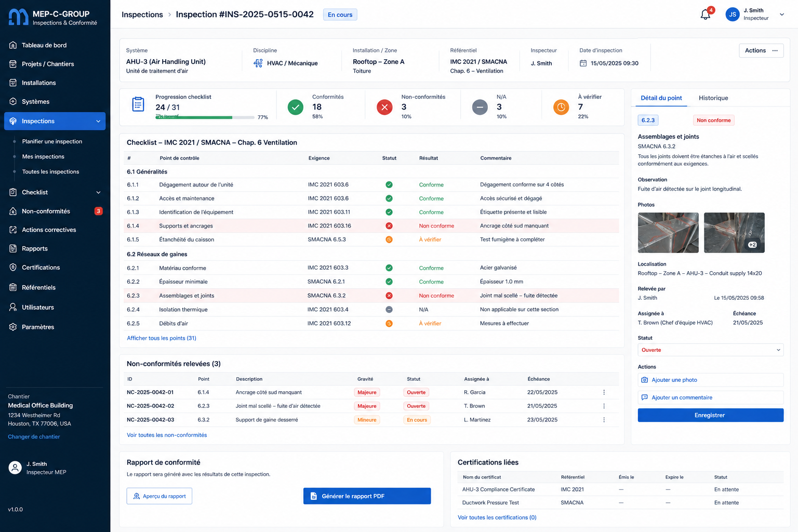This screenshot has width=798, height=532.
Task: Collapse the Inspections sidebar section
Action: [98, 121]
